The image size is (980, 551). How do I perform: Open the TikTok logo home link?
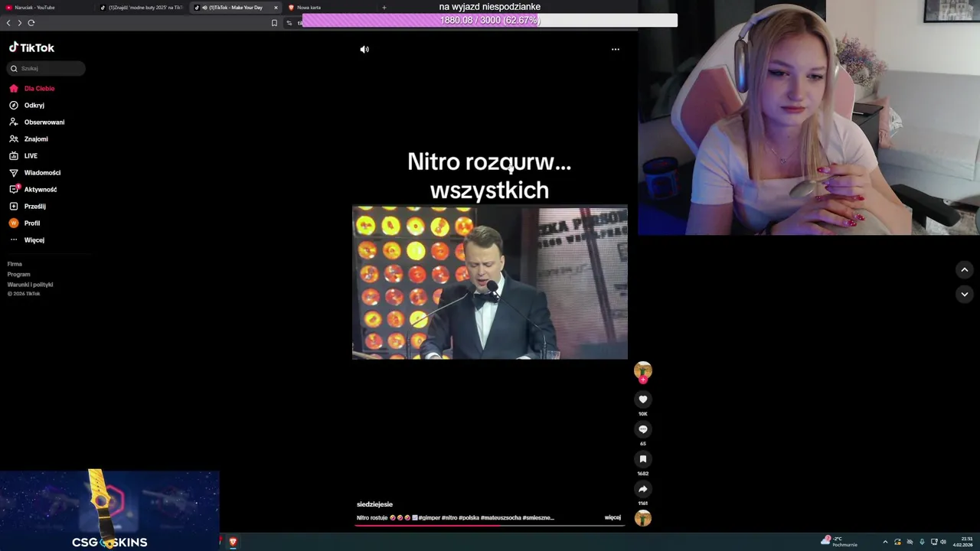pos(31,47)
